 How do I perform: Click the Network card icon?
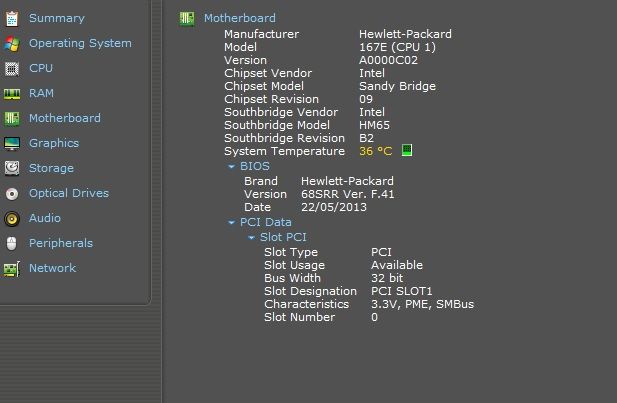pyautogui.click(x=12, y=268)
